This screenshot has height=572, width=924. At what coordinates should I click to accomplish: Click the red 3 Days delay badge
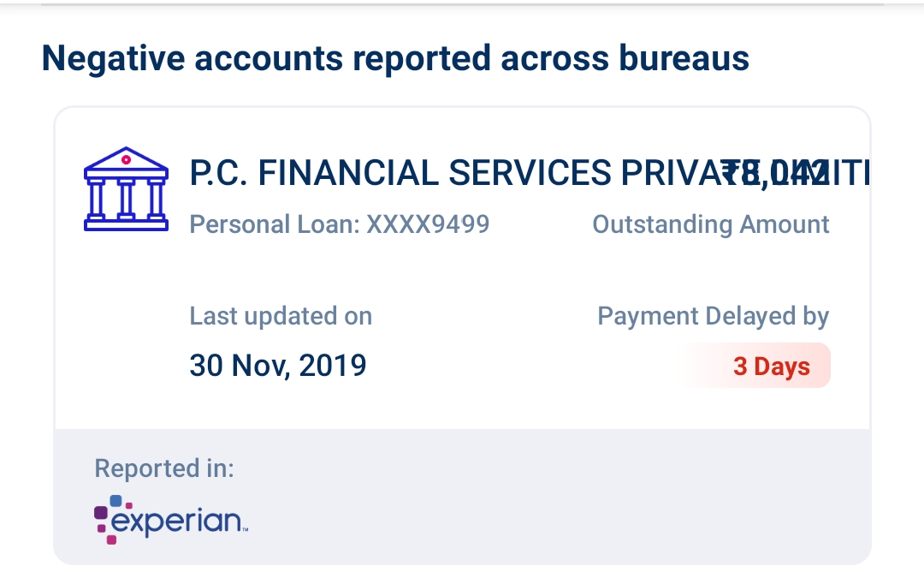pos(770,366)
